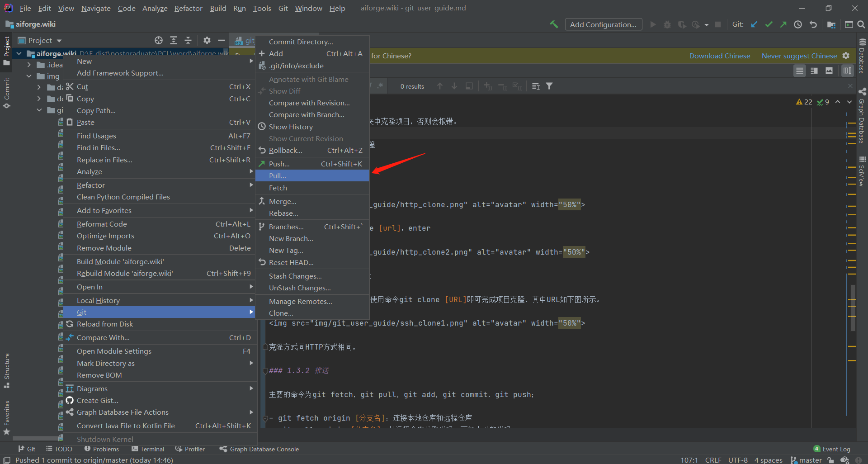Click the editor vertical scrollbar thumb
The width and height of the screenshot is (868, 464).
853,308
